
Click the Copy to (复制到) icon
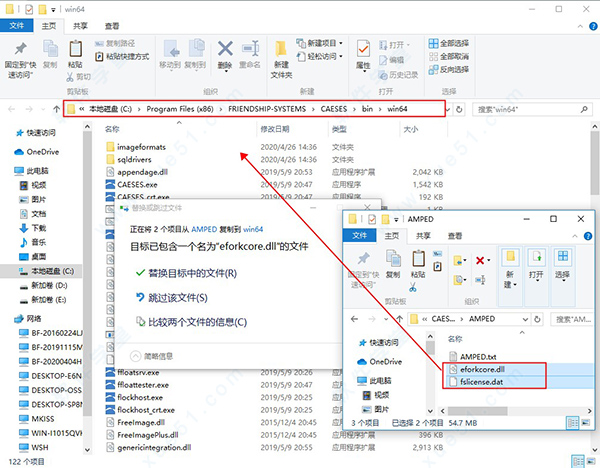195,54
